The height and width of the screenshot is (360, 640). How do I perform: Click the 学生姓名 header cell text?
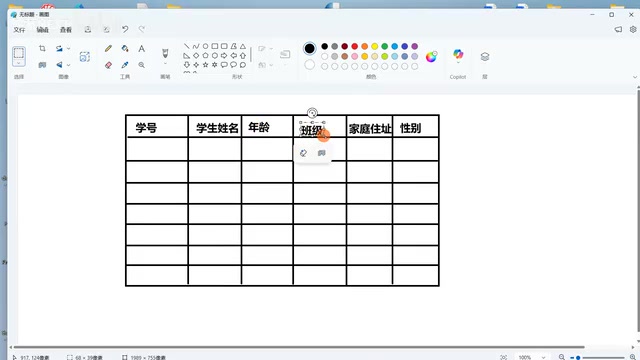pos(217,128)
